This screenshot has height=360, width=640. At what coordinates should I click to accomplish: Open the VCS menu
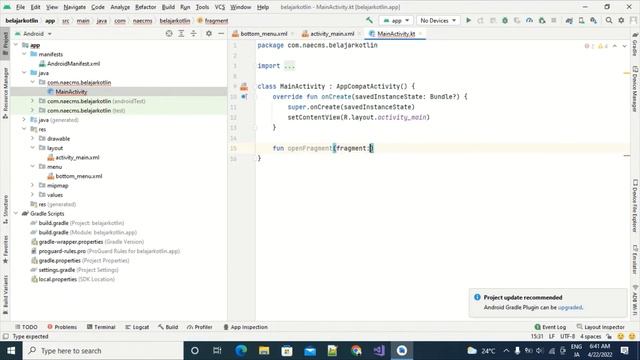click(x=220, y=7)
